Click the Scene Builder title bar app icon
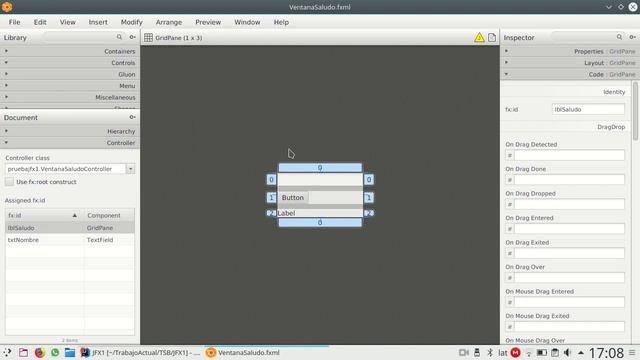640x360 pixels. (7, 7)
